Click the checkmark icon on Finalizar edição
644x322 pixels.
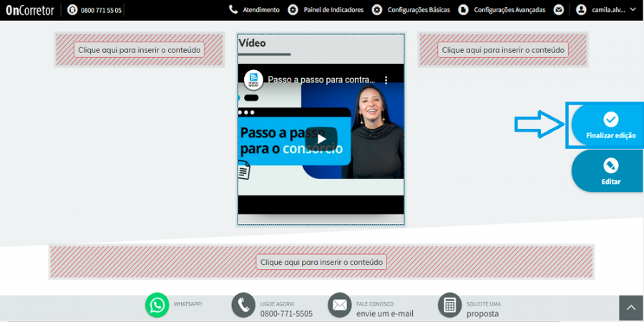pos(611,119)
